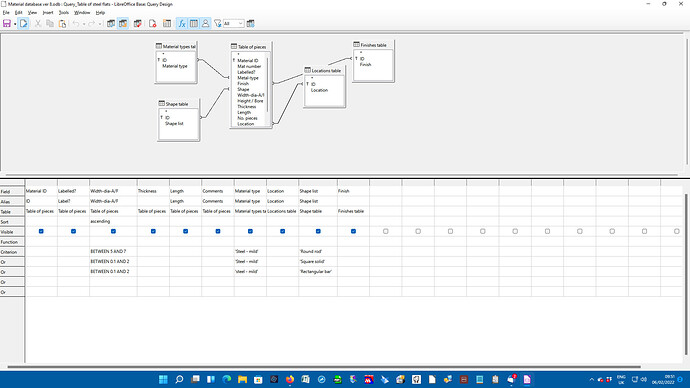The image size is (690, 388).
Task: Click the horizontal scrollbar below grid
Action: coord(324,366)
